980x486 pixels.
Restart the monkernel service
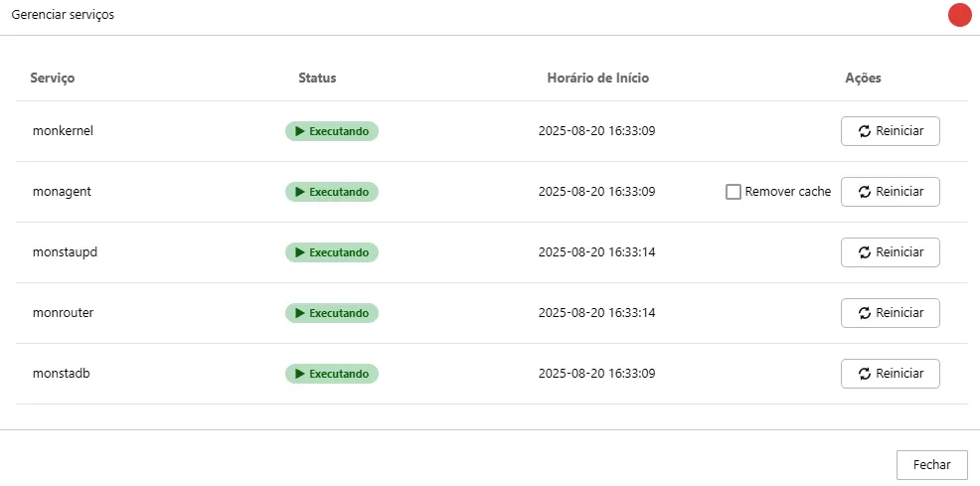(890, 131)
